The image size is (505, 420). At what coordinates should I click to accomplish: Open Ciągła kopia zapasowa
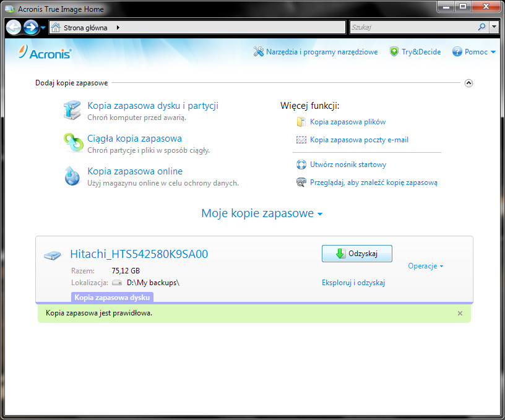pyautogui.click(x=135, y=139)
